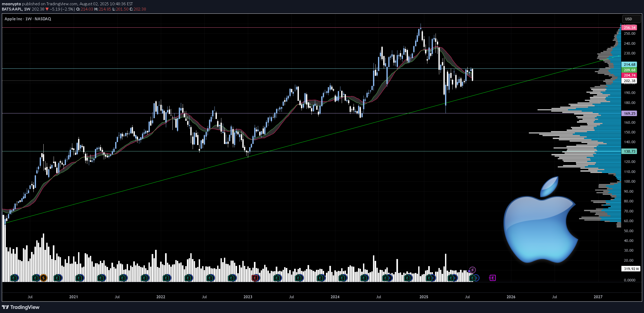
Task: Click the earnings marker just right of the split marker
Action: pos(57,278)
